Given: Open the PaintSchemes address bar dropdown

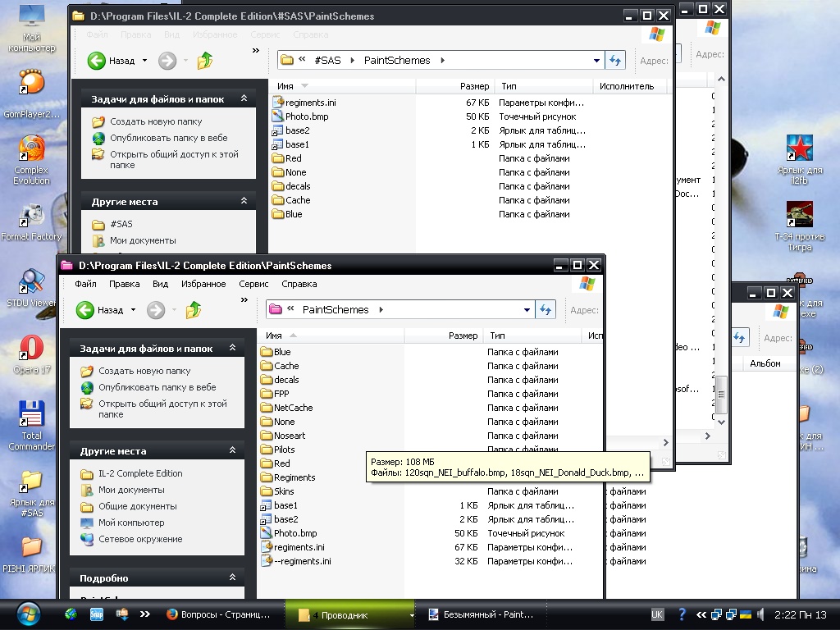Looking at the screenshot, I should pyautogui.click(x=527, y=310).
